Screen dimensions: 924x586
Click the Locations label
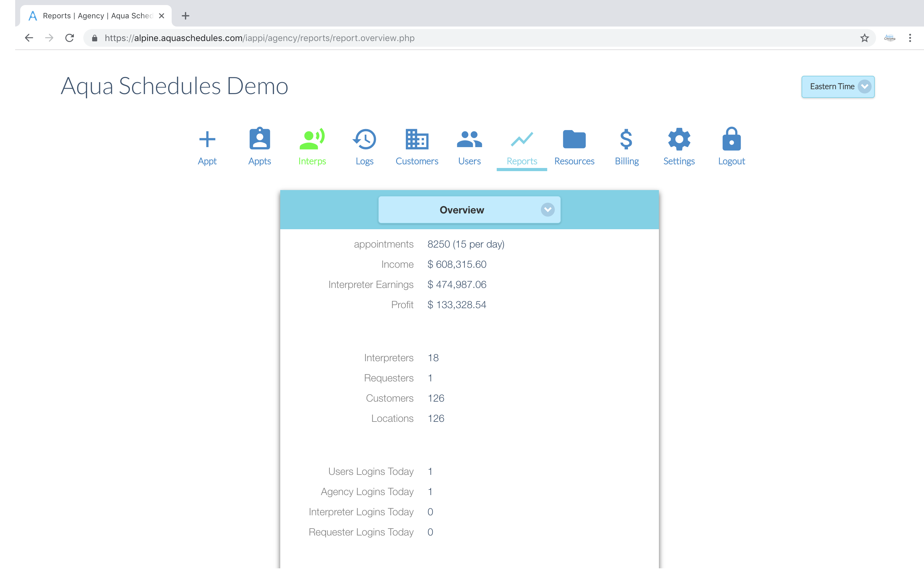(x=392, y=418)
